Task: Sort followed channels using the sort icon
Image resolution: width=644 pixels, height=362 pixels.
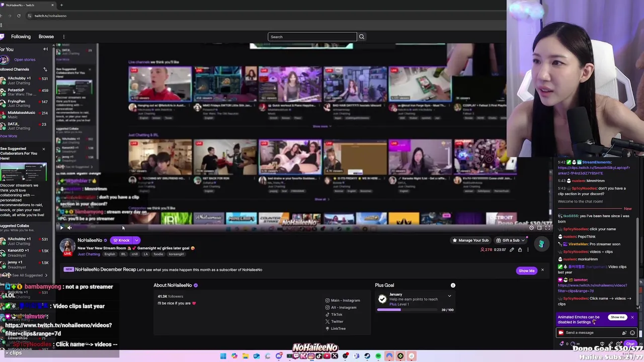Action: (45, 69)
